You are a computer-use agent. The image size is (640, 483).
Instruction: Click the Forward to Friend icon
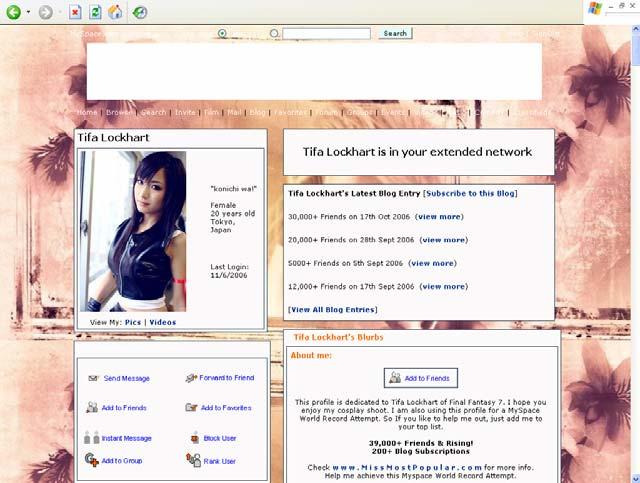(x=192, y=378)
